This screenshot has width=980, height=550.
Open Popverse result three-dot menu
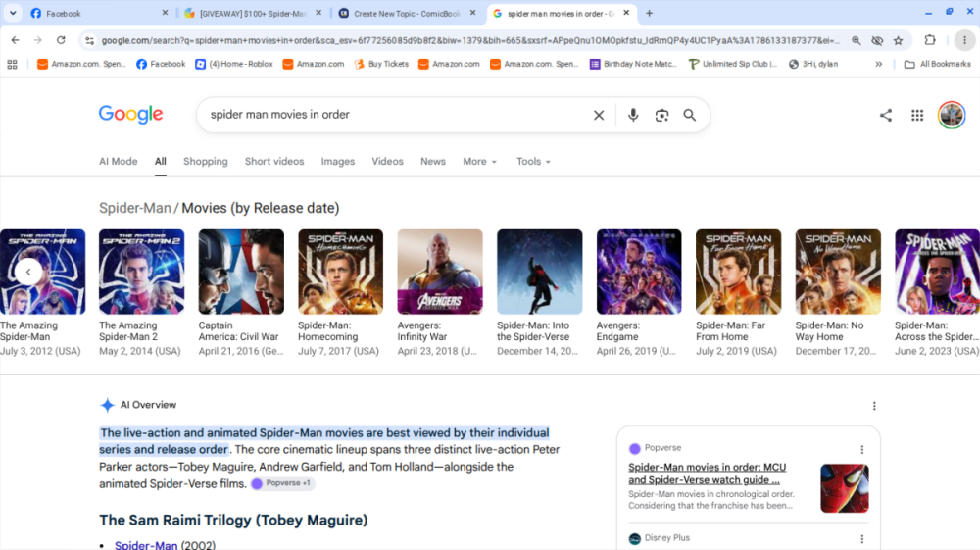tap(861, 449)
